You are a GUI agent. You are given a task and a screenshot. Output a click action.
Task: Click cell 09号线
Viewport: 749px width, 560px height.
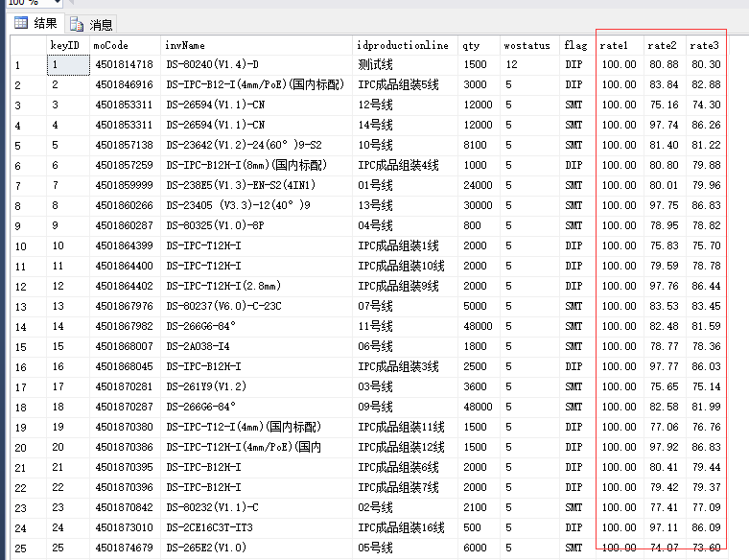[x=405, y=407]
